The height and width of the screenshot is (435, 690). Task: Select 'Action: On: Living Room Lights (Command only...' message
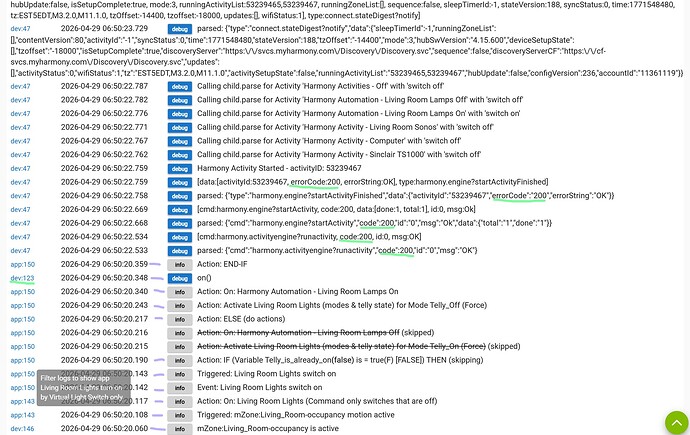[x=317, y=401]
